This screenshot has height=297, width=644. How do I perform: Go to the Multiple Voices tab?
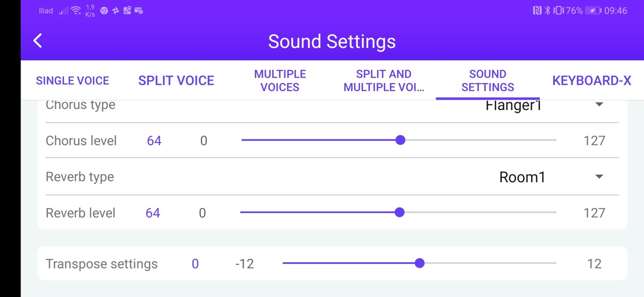pos(280,80)
